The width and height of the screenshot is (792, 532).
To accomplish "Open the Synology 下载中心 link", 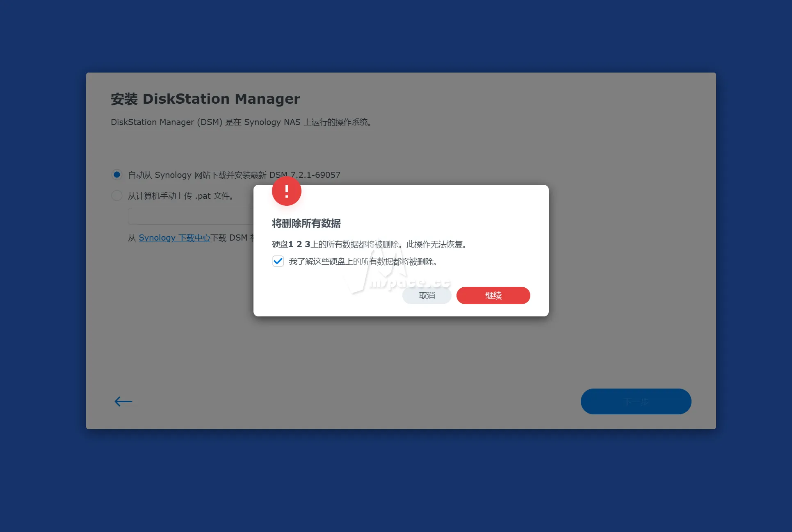I will click(x=174, y=238).
